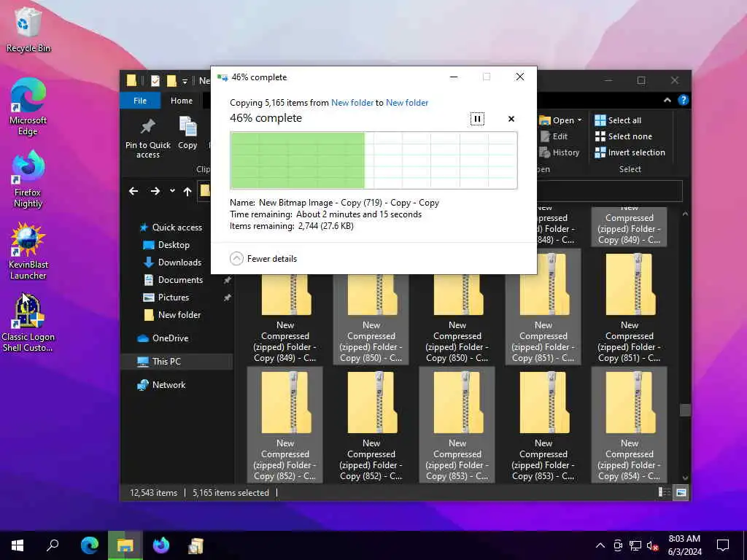This screenshot has height=560, width=747.
Task: Go up one folder level arrow
Action: pyautogui.click(x=187, y=191)
